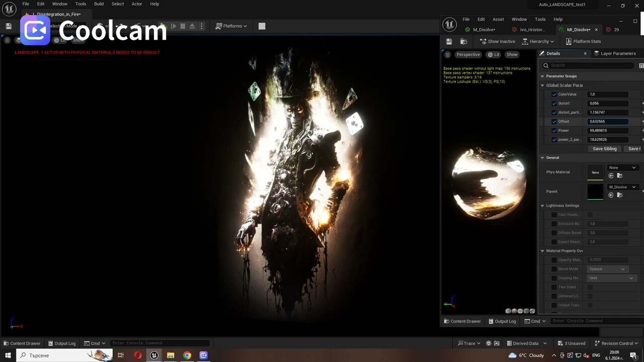Click the Coolcam recording icon
644x362 pixels.
click(x=35, y=31)
